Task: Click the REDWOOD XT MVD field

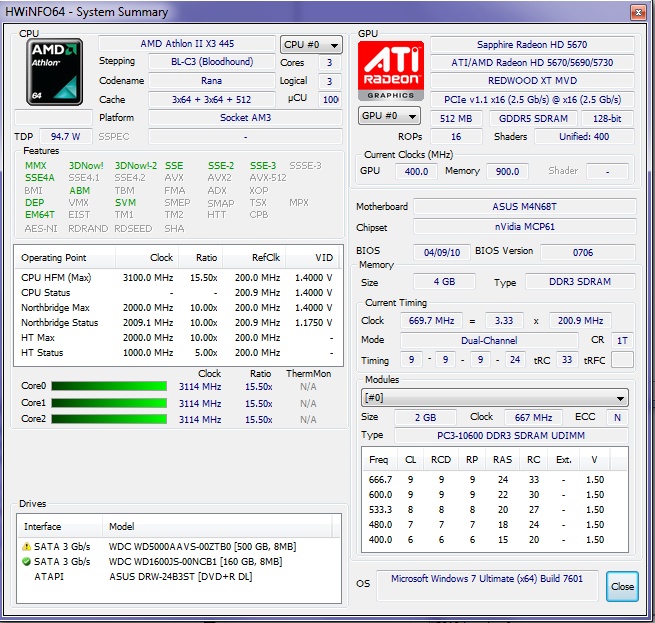Action: (x=532, y=81)
